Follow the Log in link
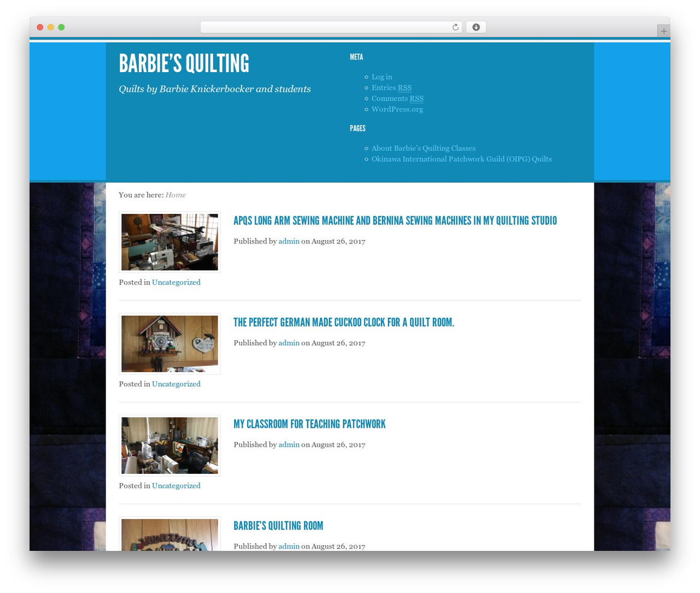Image resolution: width=700 pixels, height=593 pixels. [382, 77]
